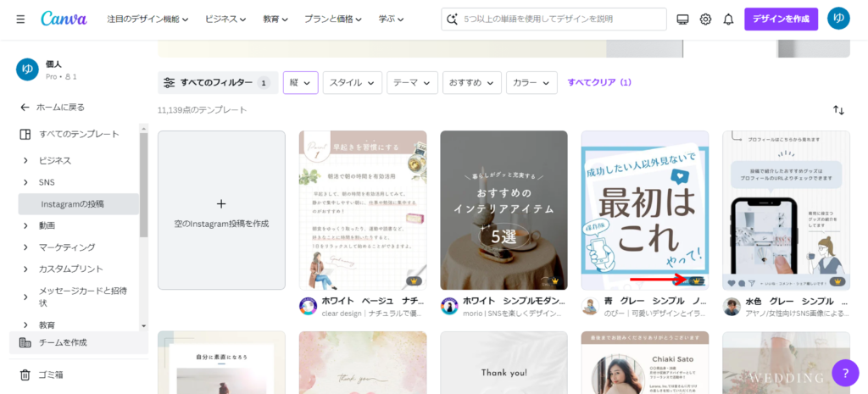This screenshot has width=868, height=394.
Task: Open the スタイル filter dropdown
Action: [x=352, y=83]
